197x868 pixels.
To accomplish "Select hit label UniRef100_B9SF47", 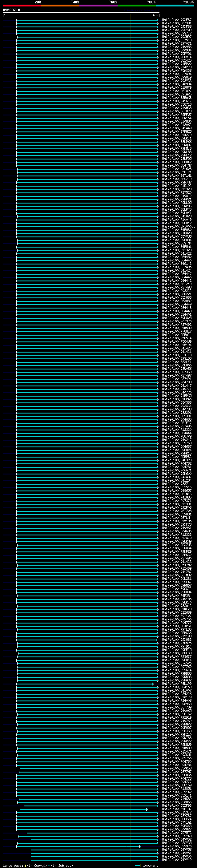I will pyautogui.click(x=177, y=582).
